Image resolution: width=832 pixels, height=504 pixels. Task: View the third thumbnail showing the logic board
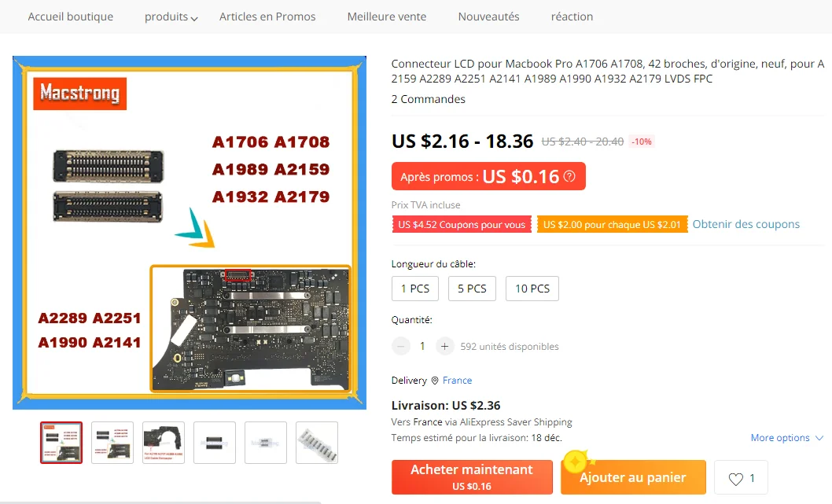pyautogui.click(x=164, y=443)
